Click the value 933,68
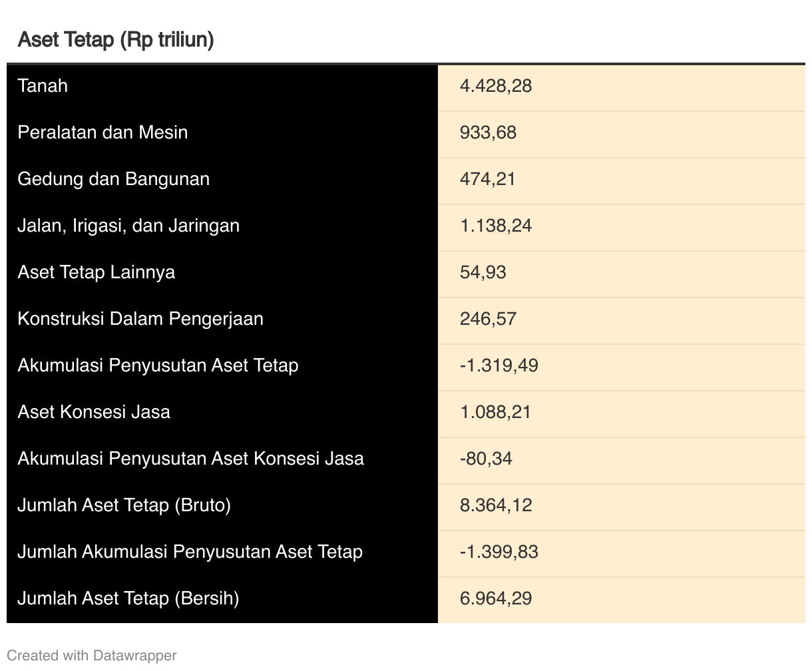This screenshot has width=812, height=671. click(488, 132)
